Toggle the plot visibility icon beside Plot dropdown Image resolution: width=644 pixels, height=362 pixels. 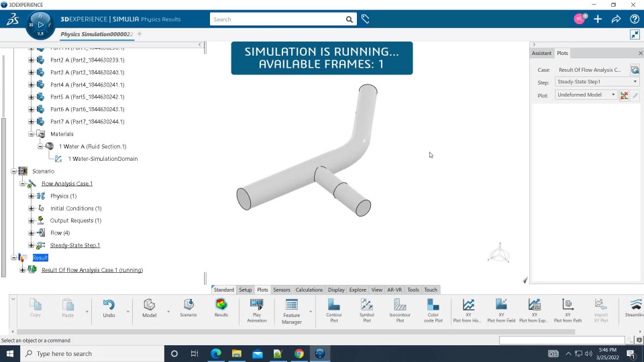pyautogui.click(x=624, y=95)
